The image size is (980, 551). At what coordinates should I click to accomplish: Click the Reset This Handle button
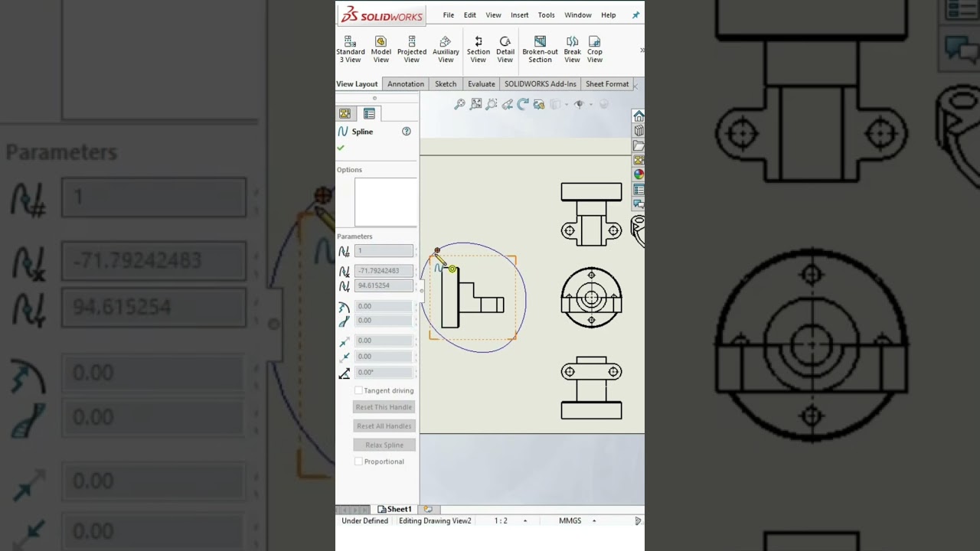tap(384, 407)
